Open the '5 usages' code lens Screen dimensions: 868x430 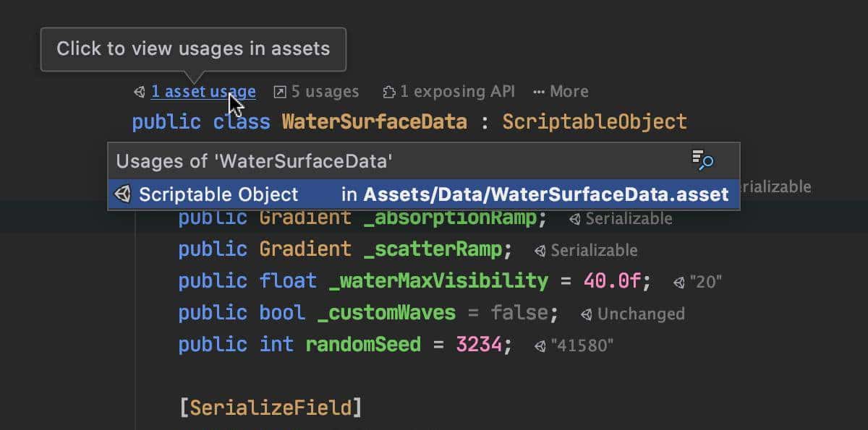point(325,92)
